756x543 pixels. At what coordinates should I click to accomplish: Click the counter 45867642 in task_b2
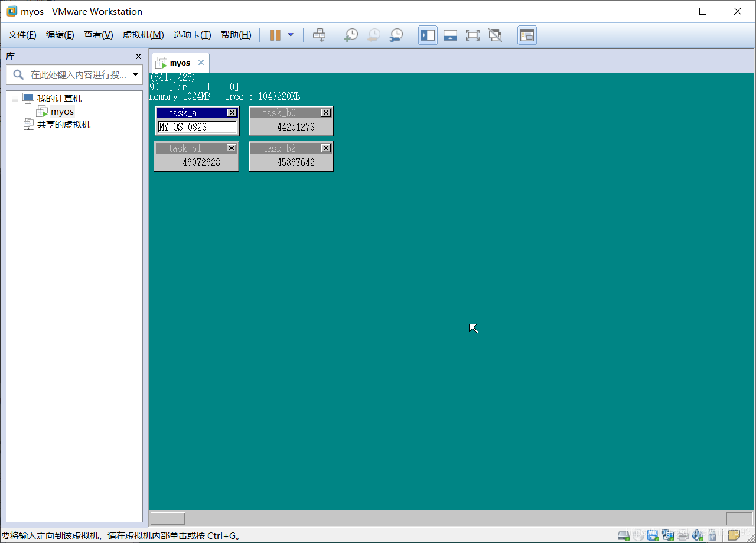click(296, 162)
